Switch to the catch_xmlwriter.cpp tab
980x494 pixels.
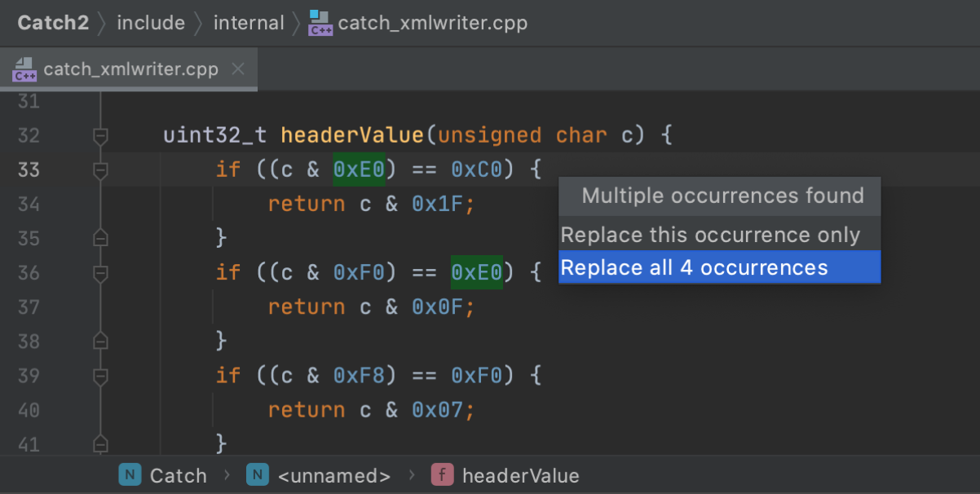click(x=130, y=69)
